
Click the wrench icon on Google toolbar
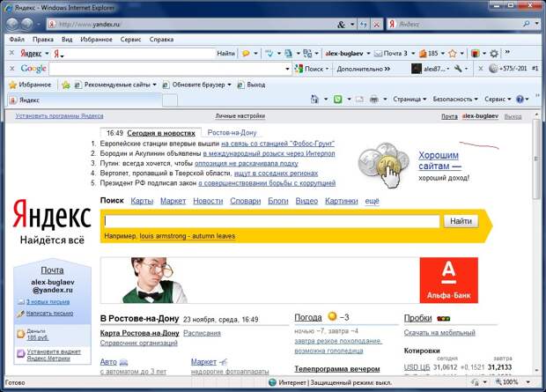pos(458,69)
